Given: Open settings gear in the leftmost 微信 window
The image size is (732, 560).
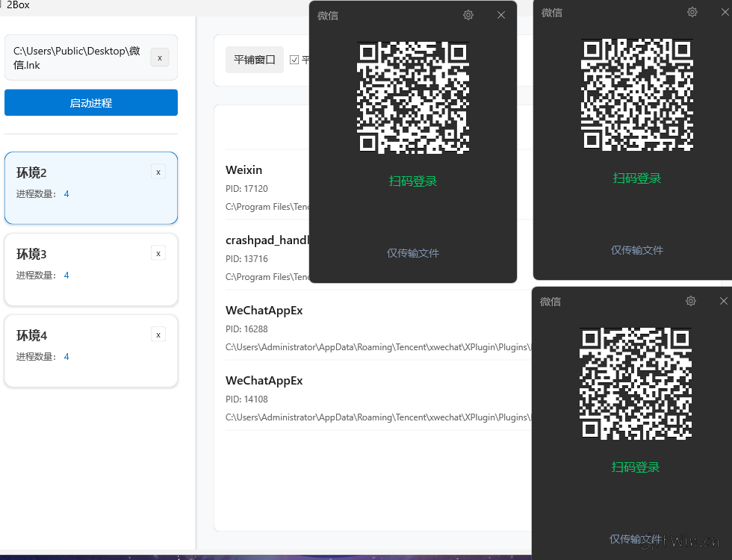Looking at the screenshot, I should [x=468, y=15].
